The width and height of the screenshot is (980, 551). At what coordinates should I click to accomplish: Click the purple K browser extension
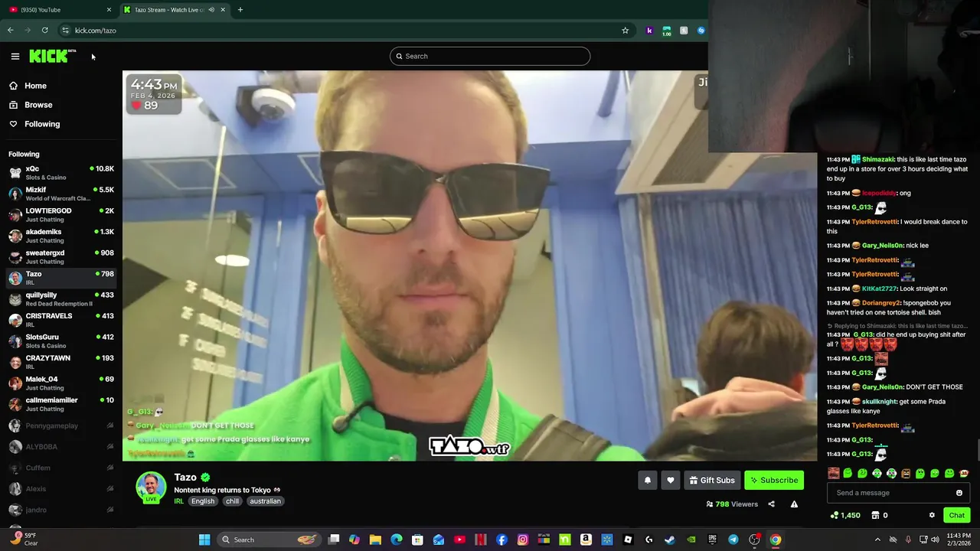click(x=649, y=31)
